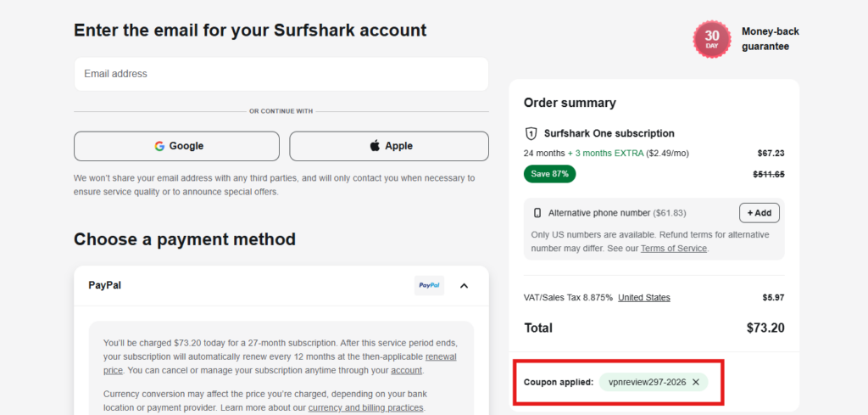
Task: Change tax country United States link
Action: (644, 298)
